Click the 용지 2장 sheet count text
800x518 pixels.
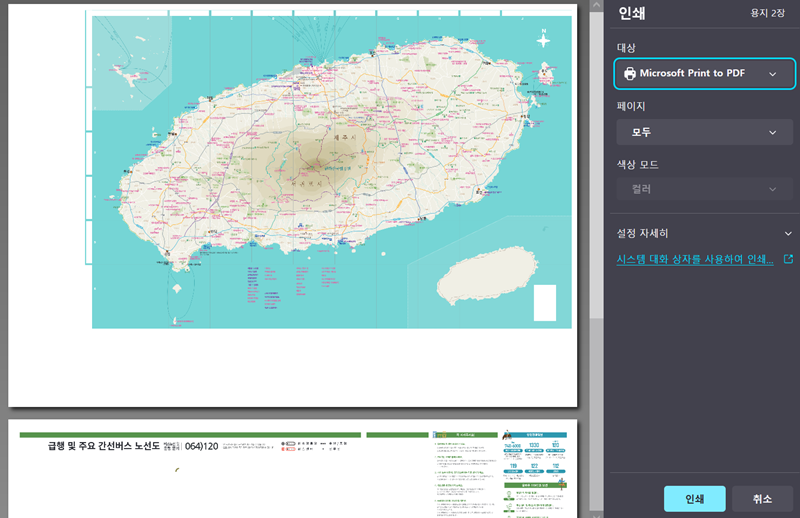click(767, 13)
